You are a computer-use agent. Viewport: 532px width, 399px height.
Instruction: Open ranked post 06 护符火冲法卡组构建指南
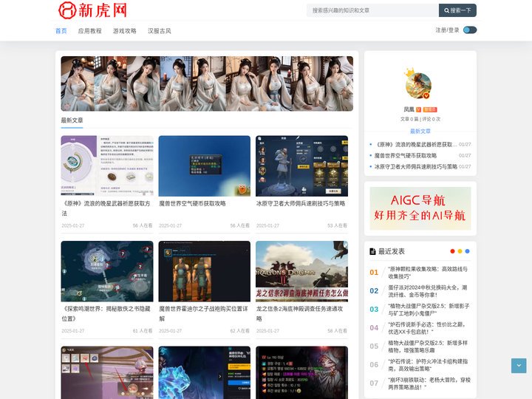pyautogui.click(x=428, y=365)
